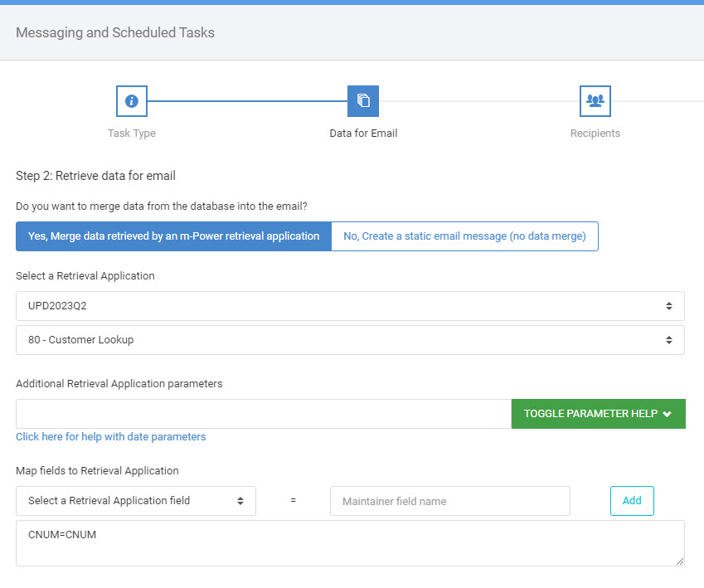The height and width of the screenshot is (588, 704).
Task: Click the retrieval field selector arrows icon
Action: [240, 501]
